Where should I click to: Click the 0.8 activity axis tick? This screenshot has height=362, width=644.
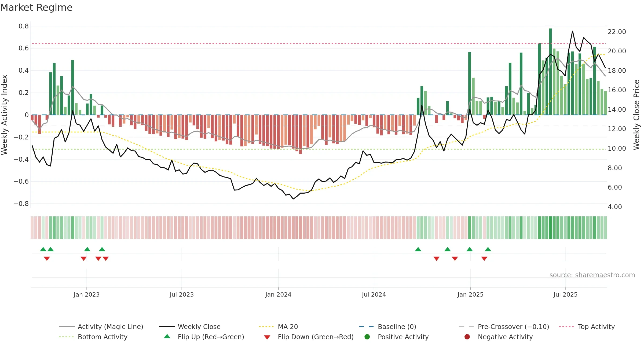click(24, 26)
